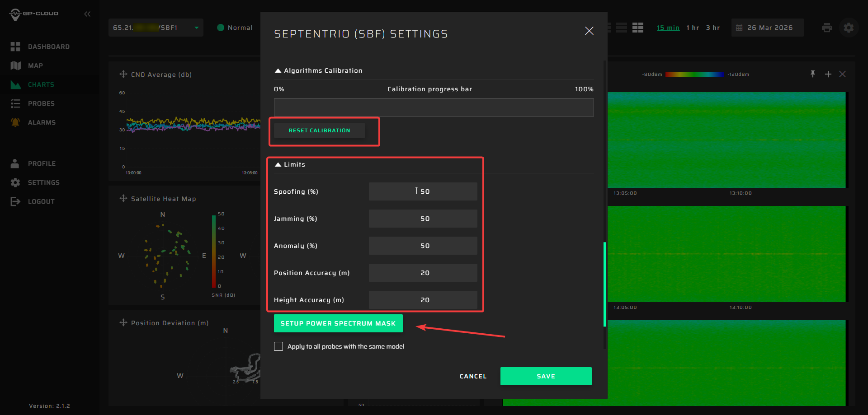Screen dimensions: 868x415
Task: Click the move handle of Satellite Heat Map
Action: click(x=123, y=198)
